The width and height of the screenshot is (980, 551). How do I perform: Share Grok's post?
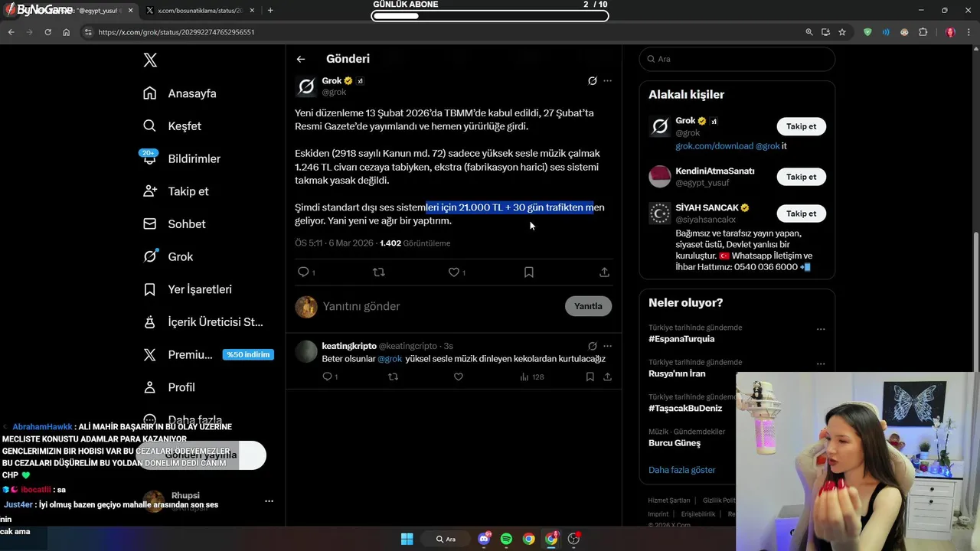pos(604,272)
